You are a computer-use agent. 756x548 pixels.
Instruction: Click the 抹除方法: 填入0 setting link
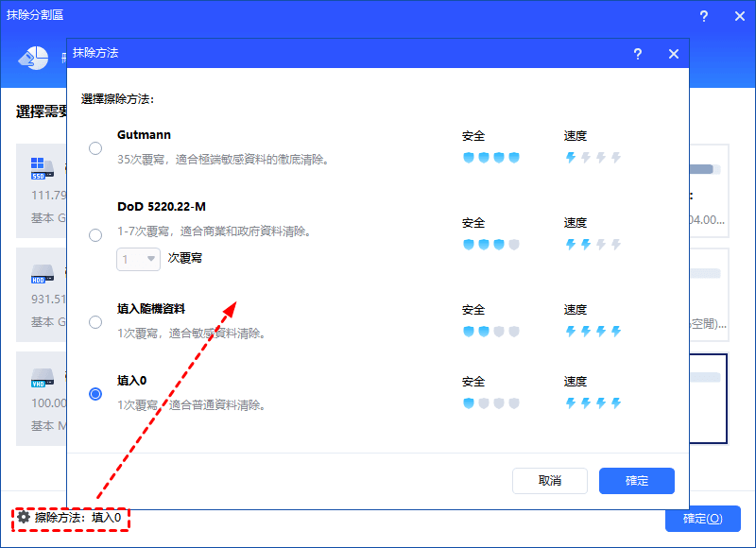point(77,518)
